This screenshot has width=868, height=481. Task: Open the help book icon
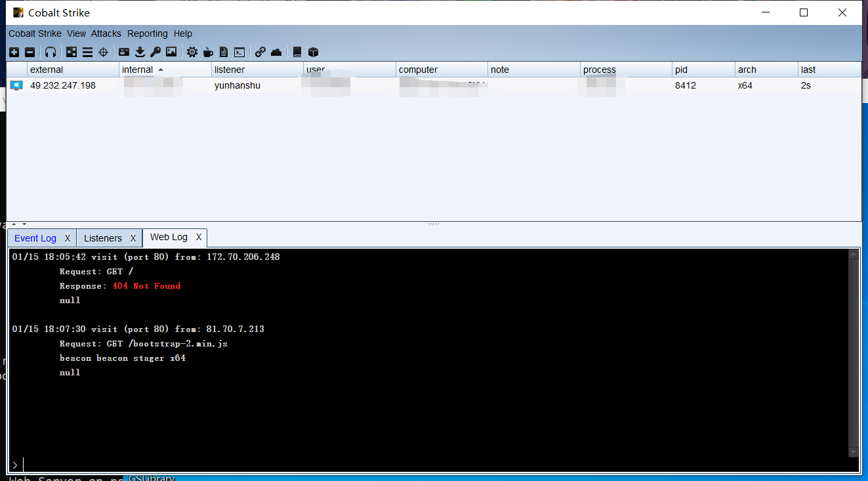(297, 52)
